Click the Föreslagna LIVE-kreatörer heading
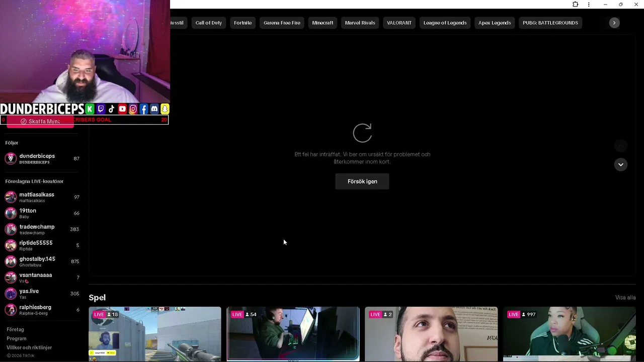 [x=34, y=181]
